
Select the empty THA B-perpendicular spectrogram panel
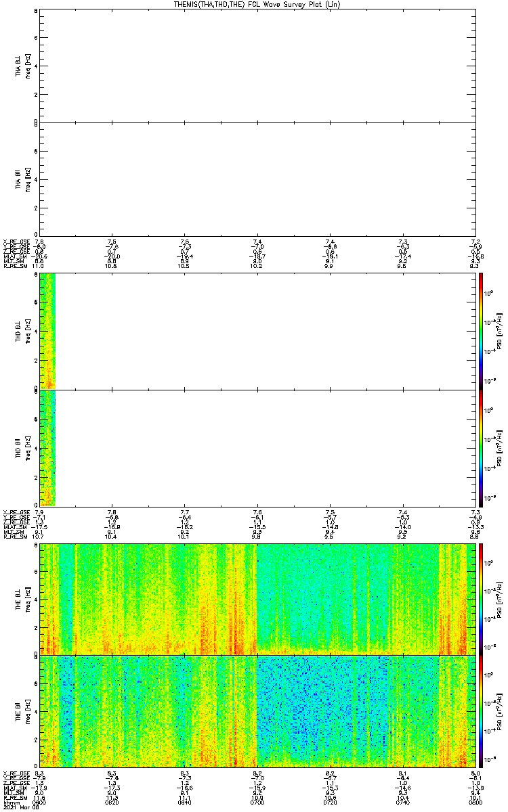[x=257, y=64]
